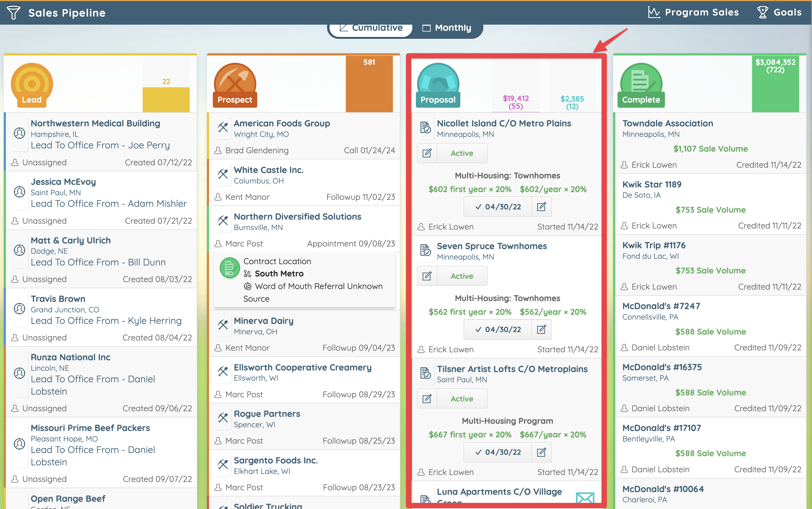
Task: Click the person icon for Travis Brown
Action: pyautogui.click(x=20, y=309)
